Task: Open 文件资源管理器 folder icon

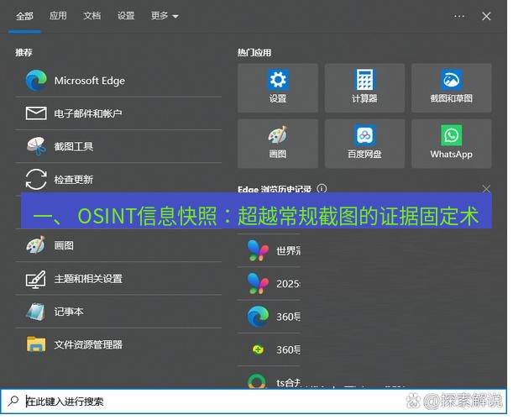Action: tap(36, 344)
